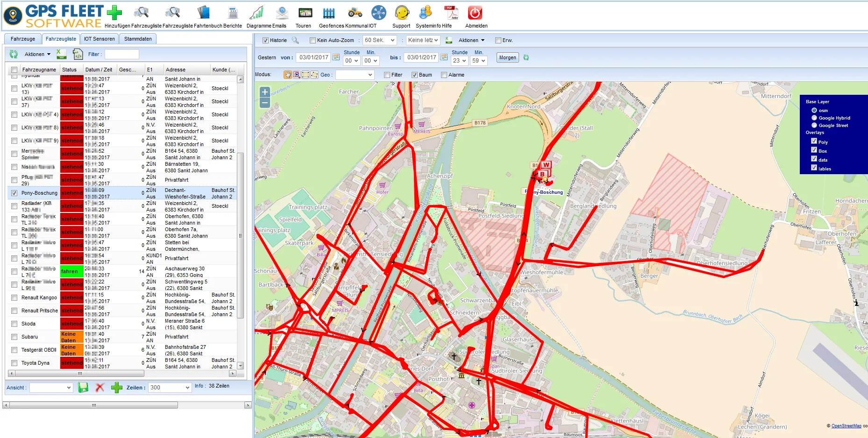Uncheck the Historie checkbox
The image size is (868, 438).
pyautogui.click(x=265, y=40)
